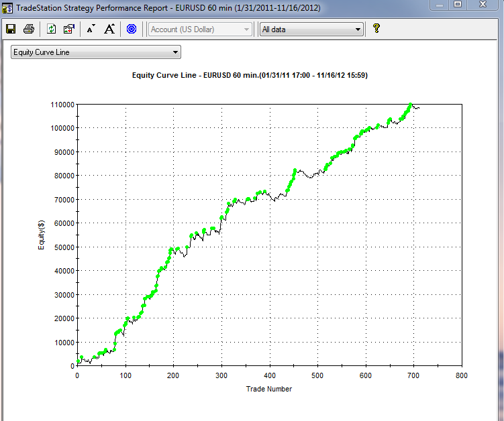Screen dimensions: 504x421
Task: Click the Save report floppy disk icon
Action: [11, 29]
